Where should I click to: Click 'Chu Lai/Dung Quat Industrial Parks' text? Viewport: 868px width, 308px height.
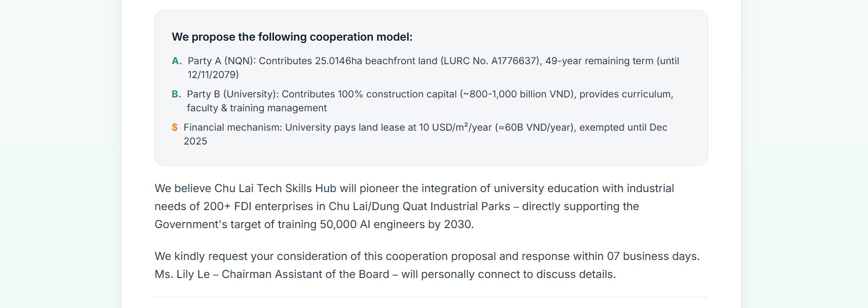coord(419,206)
